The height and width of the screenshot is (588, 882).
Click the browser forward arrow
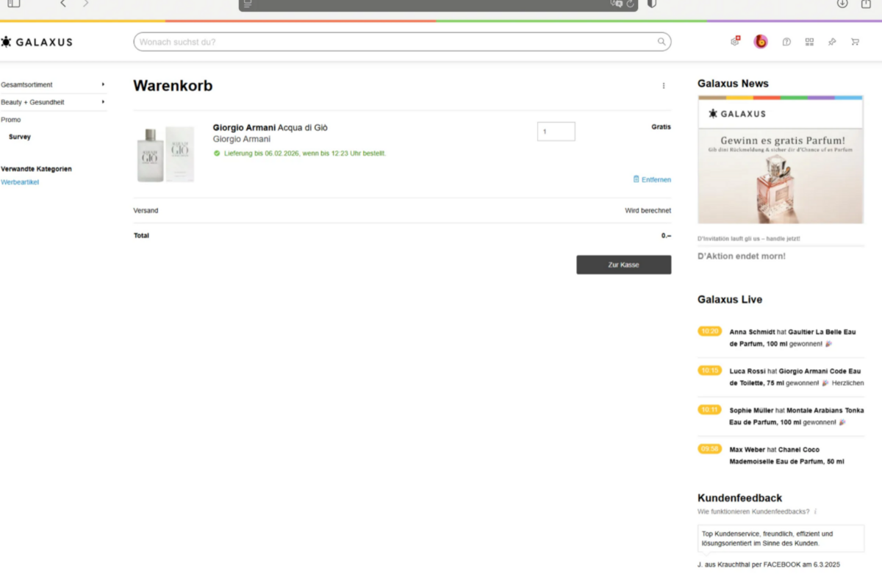[85, 4]
